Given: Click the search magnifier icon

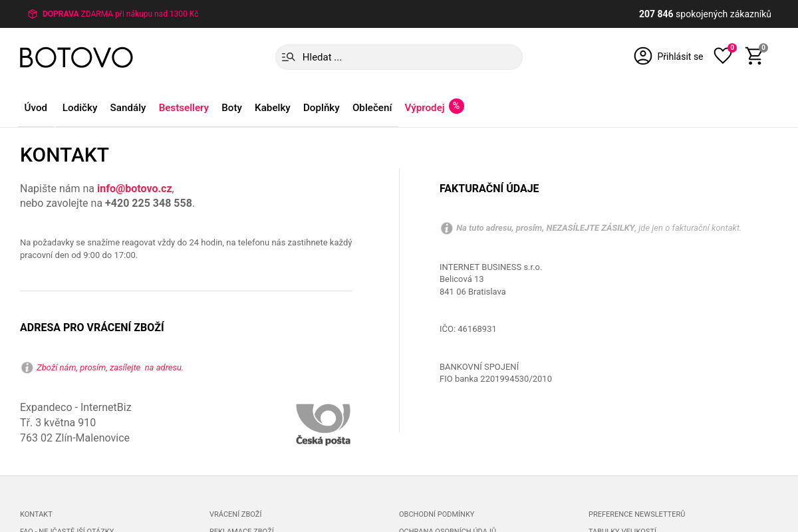Looking at the screenshot, I should point(289,57).
